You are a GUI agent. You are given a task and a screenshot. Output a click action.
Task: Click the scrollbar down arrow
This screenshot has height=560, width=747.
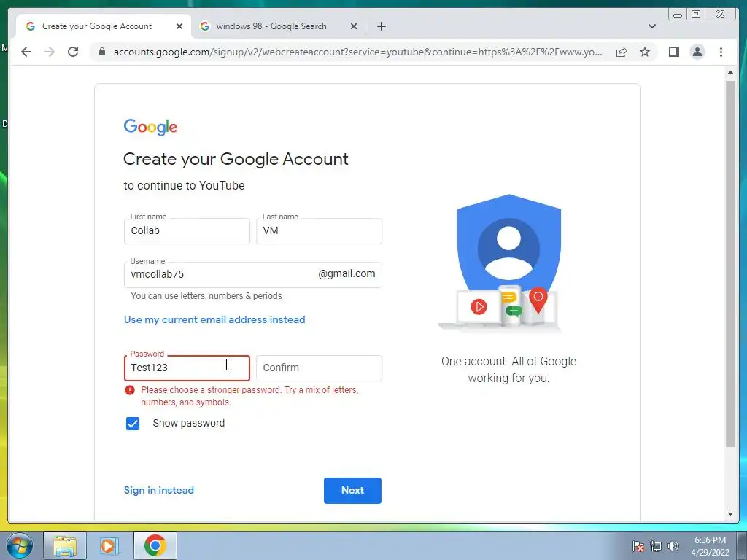[x=730, y=514]
